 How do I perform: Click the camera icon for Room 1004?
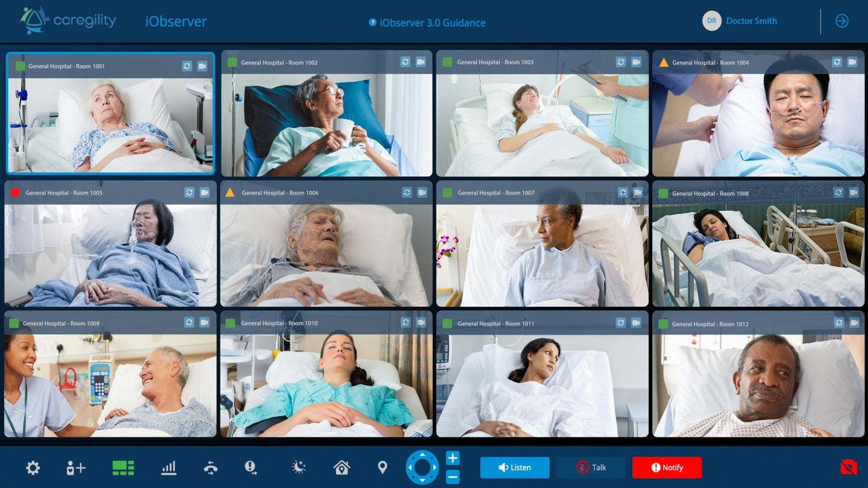852,62
